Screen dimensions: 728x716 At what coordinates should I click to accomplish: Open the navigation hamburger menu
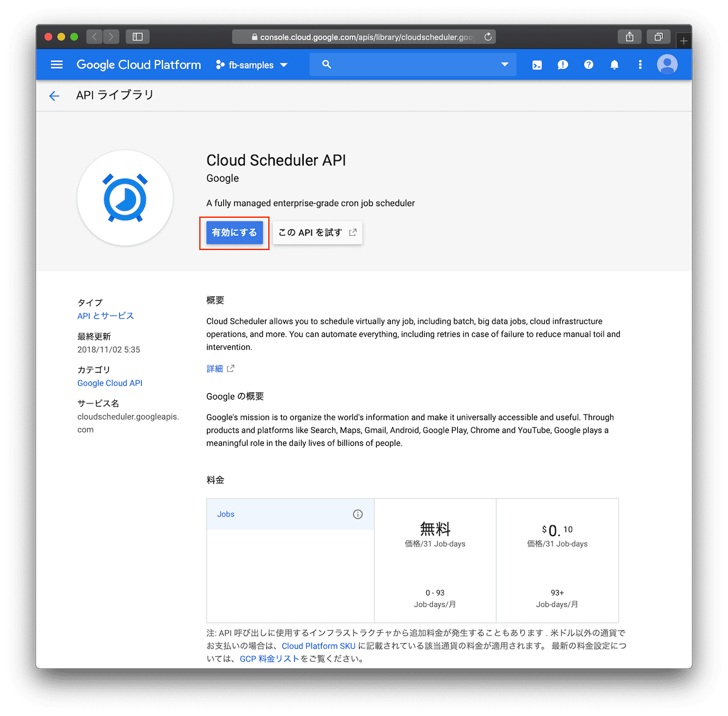[x=57, y=64]
